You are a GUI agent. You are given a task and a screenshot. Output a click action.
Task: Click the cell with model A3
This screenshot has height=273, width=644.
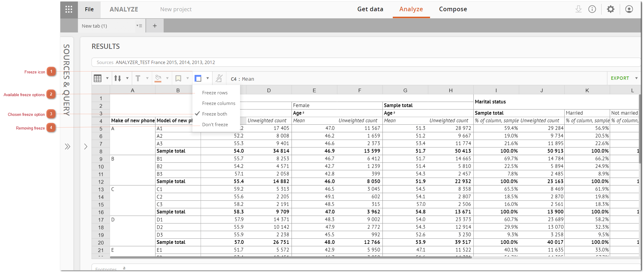[178, 143]
